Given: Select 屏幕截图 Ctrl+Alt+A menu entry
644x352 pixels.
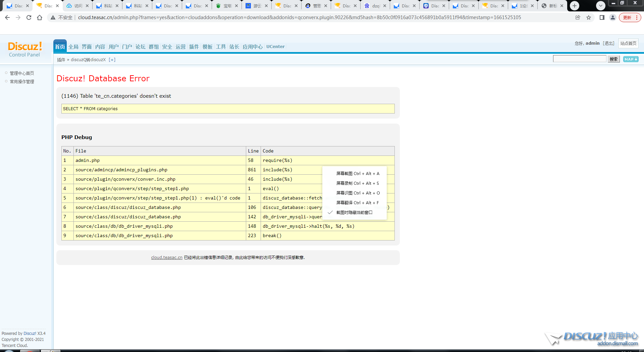Looking at the screenshot, I should [x=355, y=174].
